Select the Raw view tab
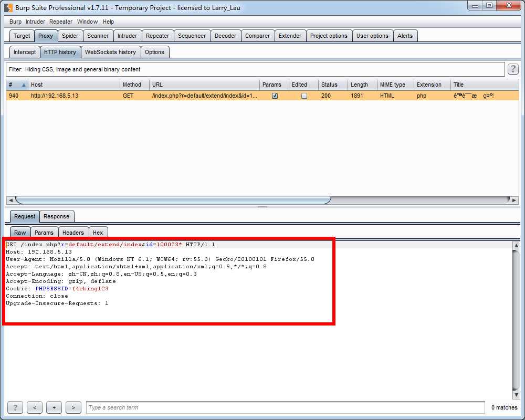525x420 pixels. (x=20, y=233)
